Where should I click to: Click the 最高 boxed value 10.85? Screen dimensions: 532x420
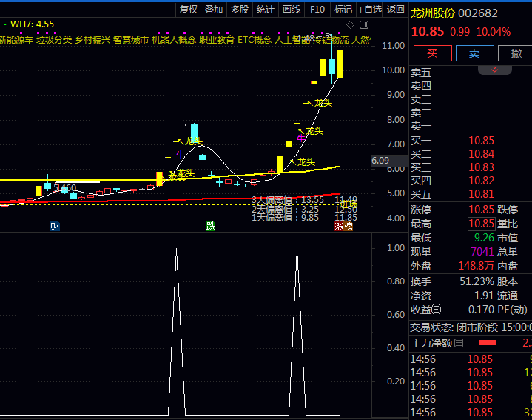(x=482, y=224)
